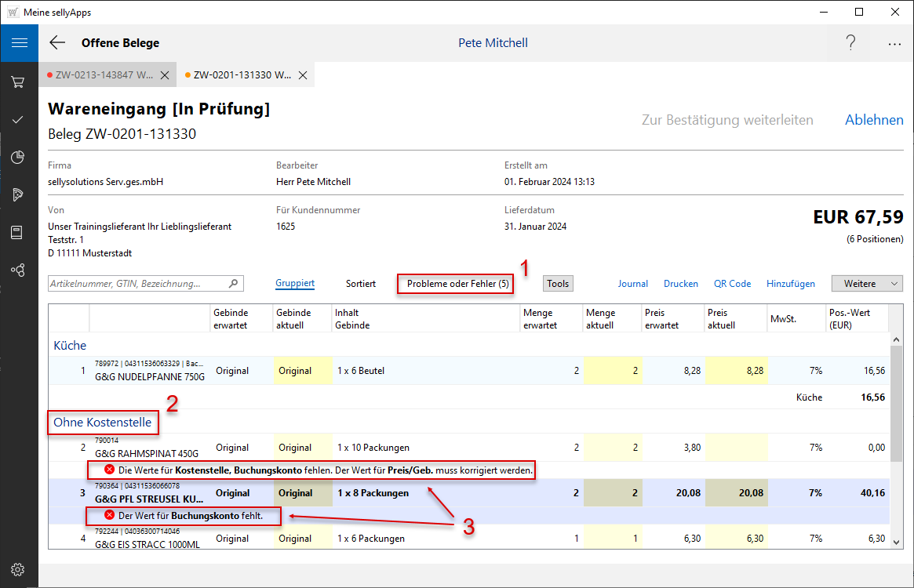
Task: Click the share nodes sidebar icon
Action: click(x=18, y=270)
